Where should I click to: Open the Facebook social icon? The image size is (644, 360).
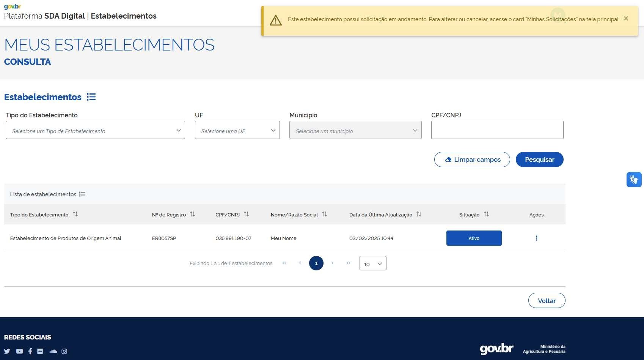click(x=30, y=351)
